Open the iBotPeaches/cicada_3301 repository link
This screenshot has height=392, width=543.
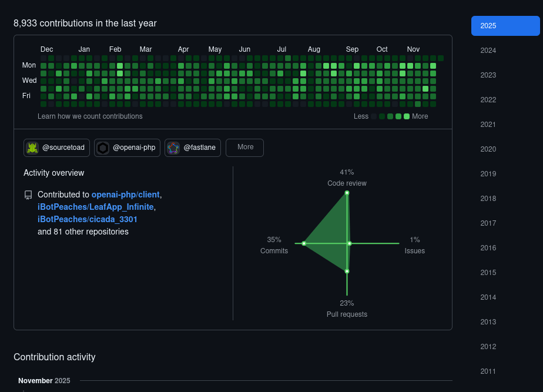pos(87,219)
